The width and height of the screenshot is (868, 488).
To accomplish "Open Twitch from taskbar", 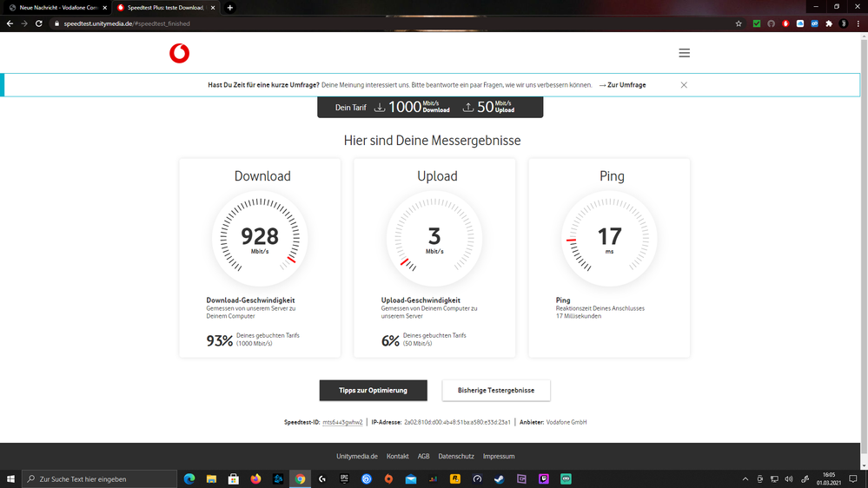I will point(544,479).
